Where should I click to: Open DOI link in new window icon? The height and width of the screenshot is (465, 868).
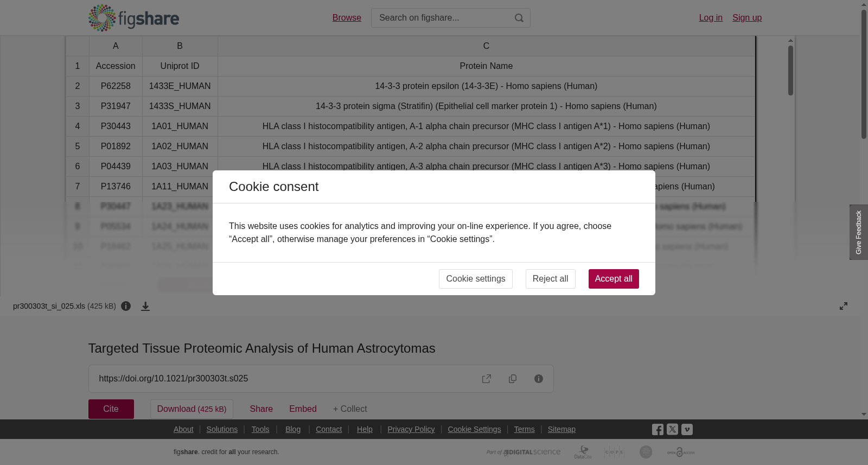(x=487, y=379)
